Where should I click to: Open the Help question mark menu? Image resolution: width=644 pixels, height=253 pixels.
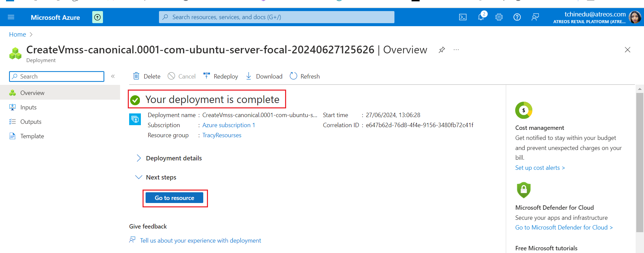(x=517, y=17)
